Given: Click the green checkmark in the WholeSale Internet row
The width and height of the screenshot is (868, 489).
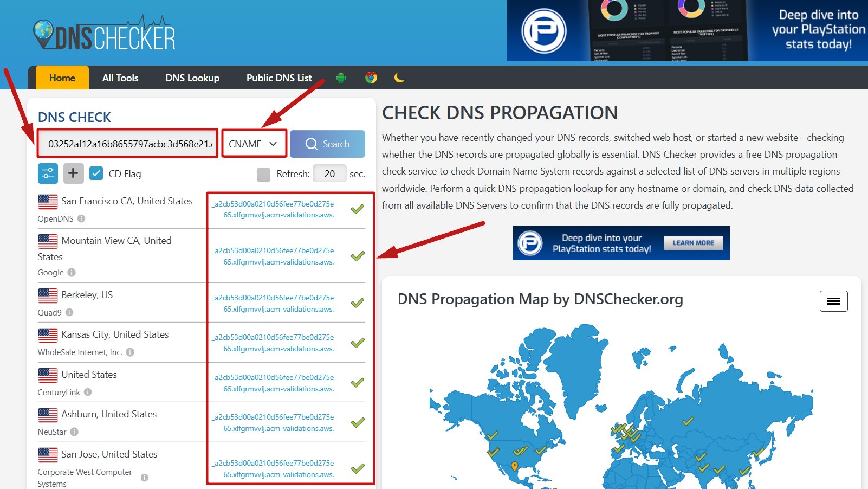Looking at the screenshot, I should coord(358,343).
